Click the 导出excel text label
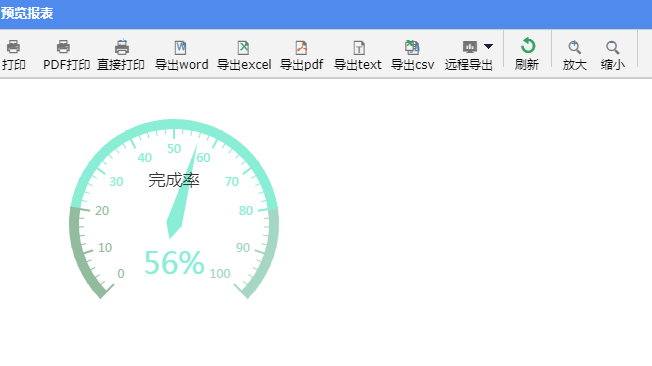652x366 pixels. (244, 65)
